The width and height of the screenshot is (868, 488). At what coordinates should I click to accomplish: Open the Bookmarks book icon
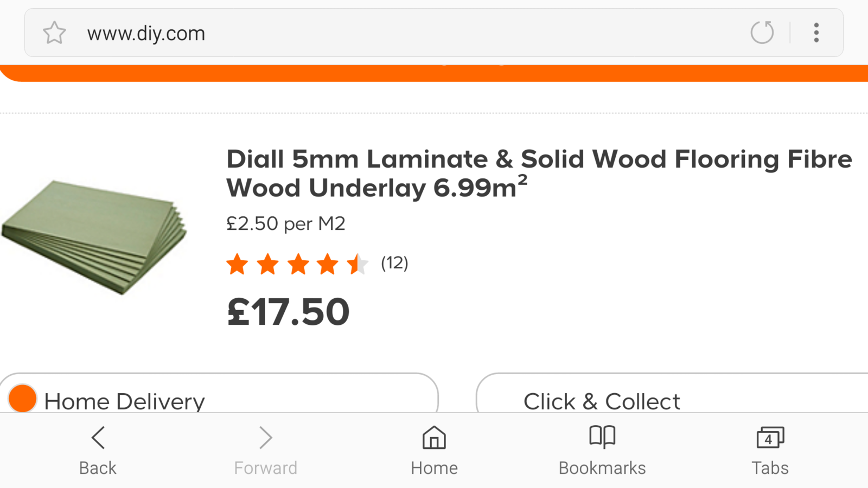[602, 436]
